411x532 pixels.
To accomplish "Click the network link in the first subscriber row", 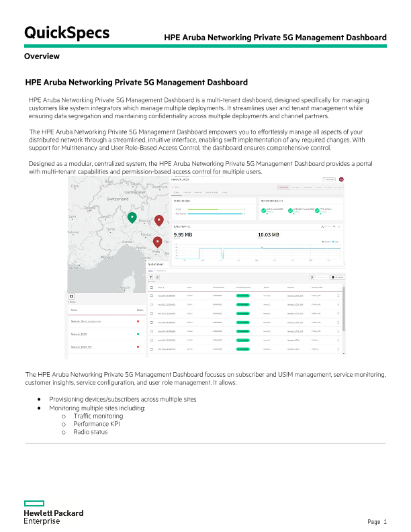I will pos(295,296).
